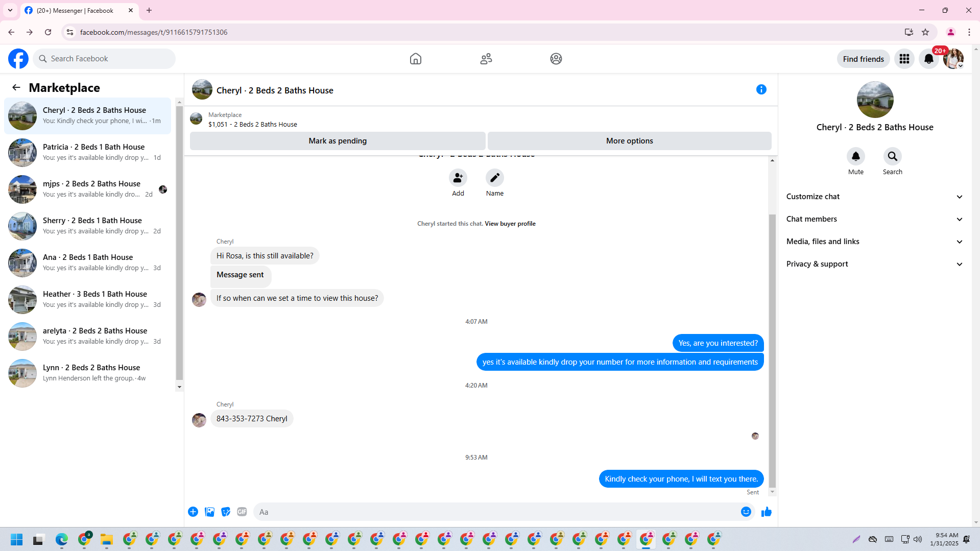This screenshot has width=980, height=551.
Task: Open the Windows Start menu
Action: click(16, 539)
